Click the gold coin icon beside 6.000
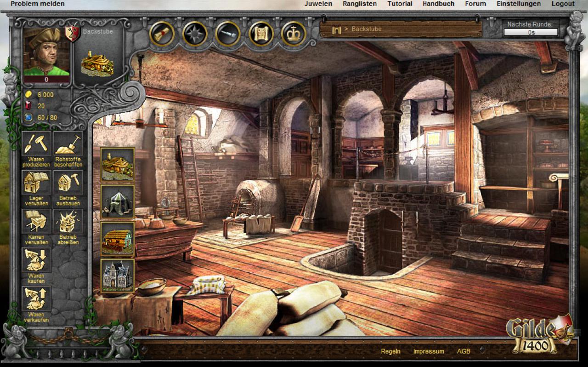Viewport: 588px width, 367px height. (29, 95)
